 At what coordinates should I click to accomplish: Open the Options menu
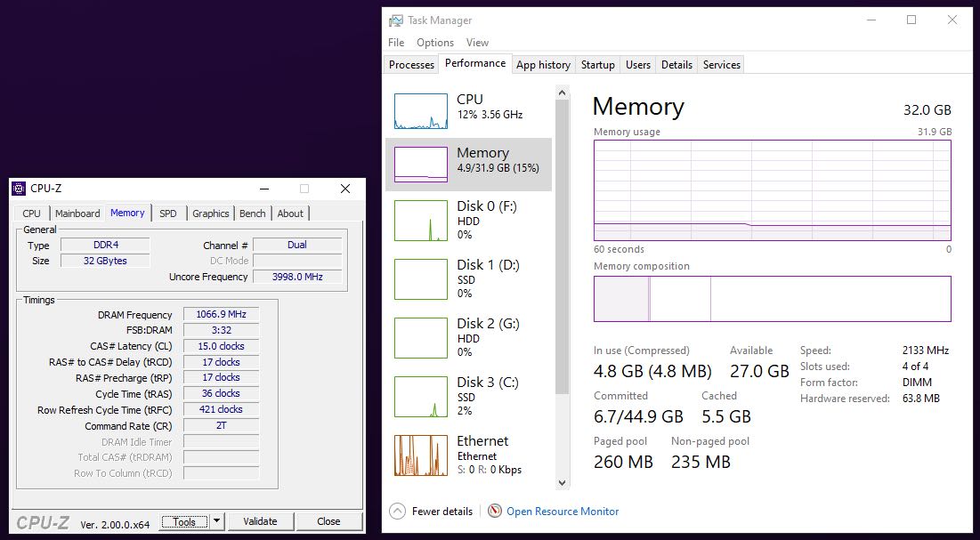(x=435, y=43)
